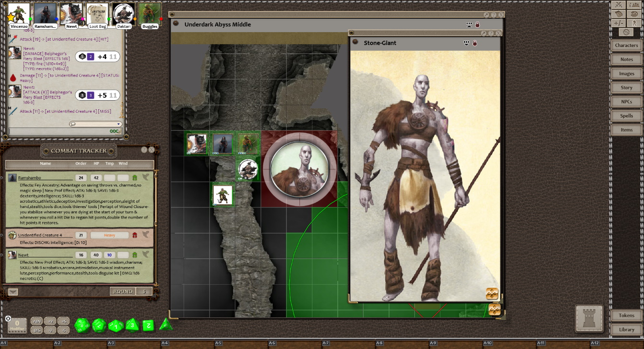This screenshot has height=349, width=644.
Task: Open the Spells sidebar panel
Action: pyautogui.click(x=626, y=116)
